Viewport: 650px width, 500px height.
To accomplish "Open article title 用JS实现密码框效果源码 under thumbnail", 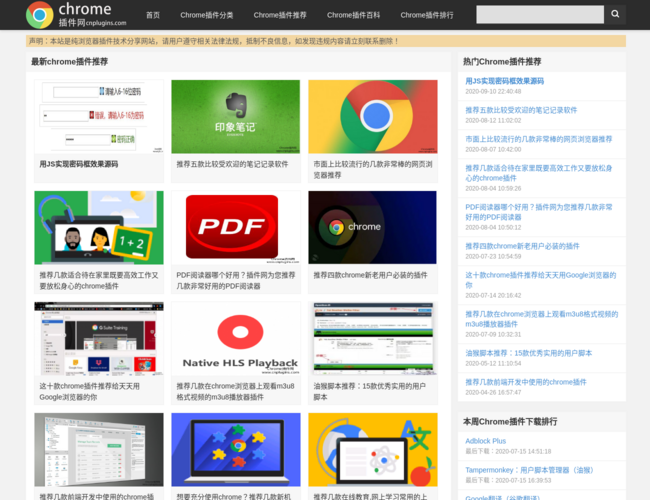I will [x=79, y=164].
